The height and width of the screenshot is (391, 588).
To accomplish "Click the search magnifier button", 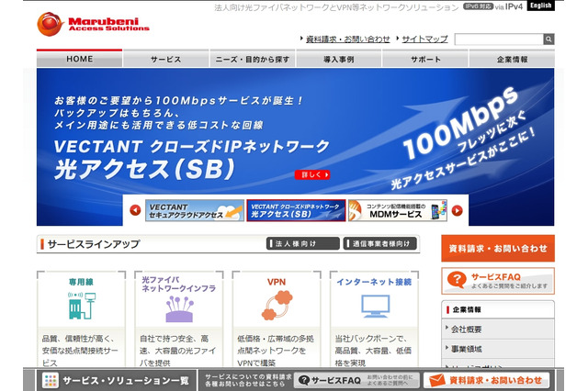I will click(548, 39).
